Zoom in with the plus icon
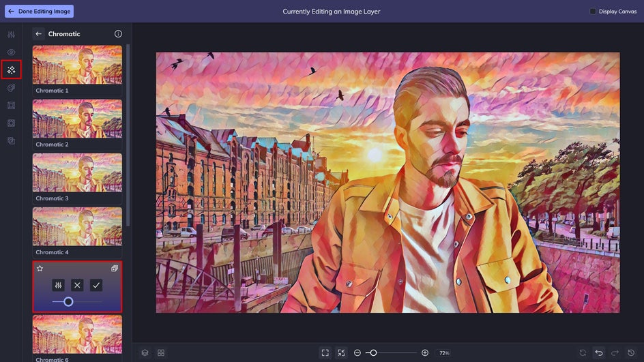Screen dimensions: 644x362 [x=425, y=352]
